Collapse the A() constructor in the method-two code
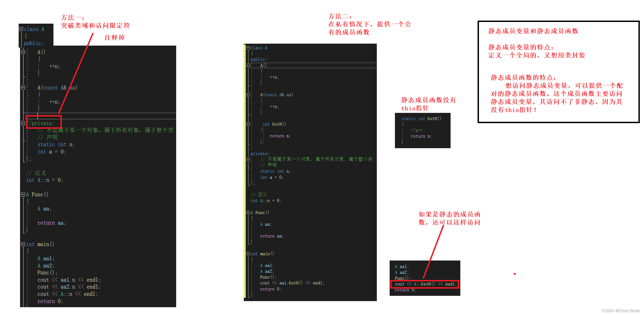 [x=248, y=65]
